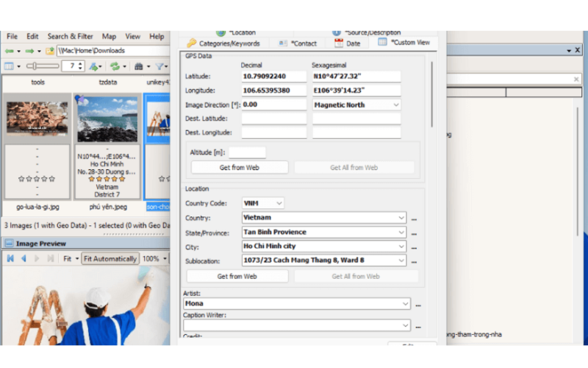The width and height of the screenshot is (588, 368).
Task: Click Get All from Web in Location section
Action: [x=356, y=277]
